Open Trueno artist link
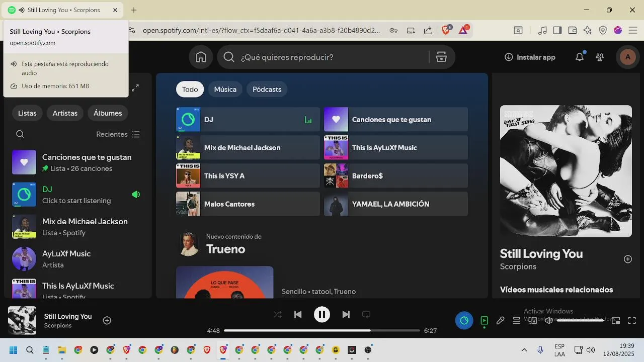Image resolution: width=644 pixels, height=362 pixels. pyautogui.click(x=226, y=249)
